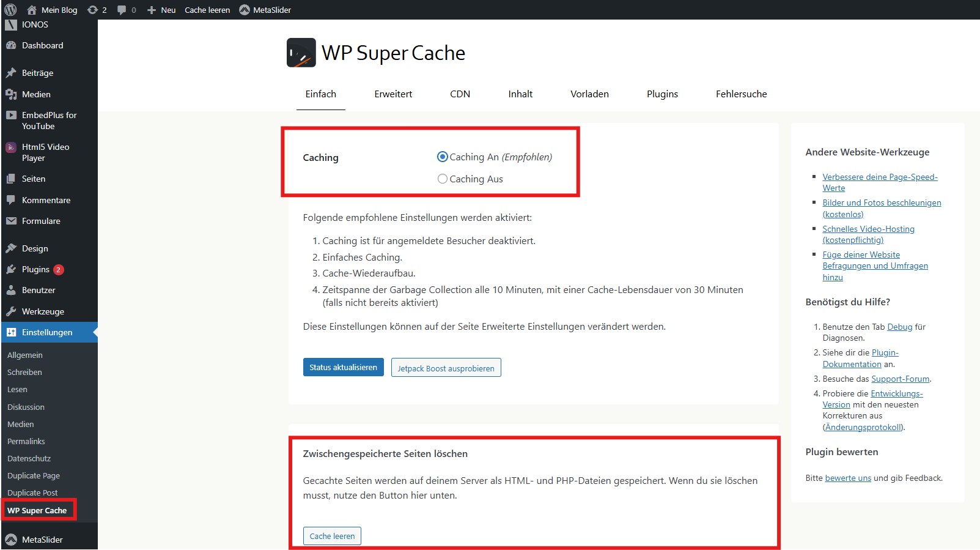This screenshot has height=550, width=980.
Task: Click Jetpack Boost ausprobieren button
Action: [446, 368]
